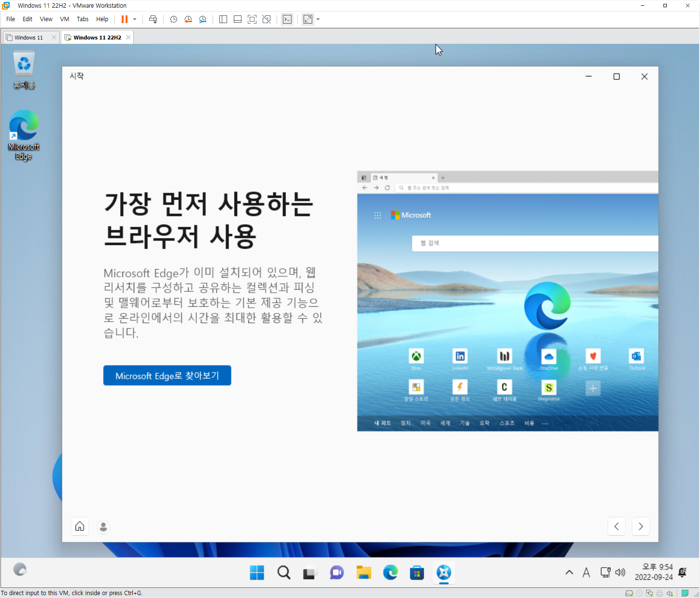Select the Windows 11 22H2 tab

click(x=97, y=38)
